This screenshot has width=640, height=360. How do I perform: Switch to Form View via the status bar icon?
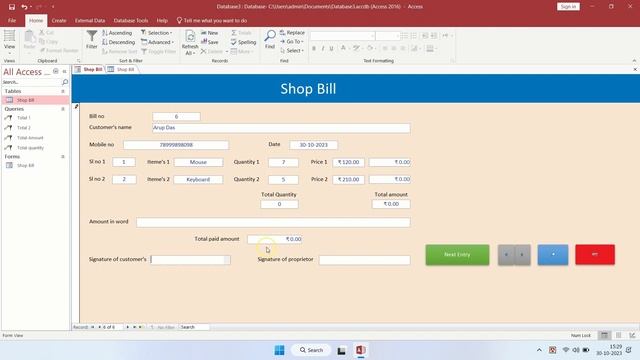click(x=604, y=336)
